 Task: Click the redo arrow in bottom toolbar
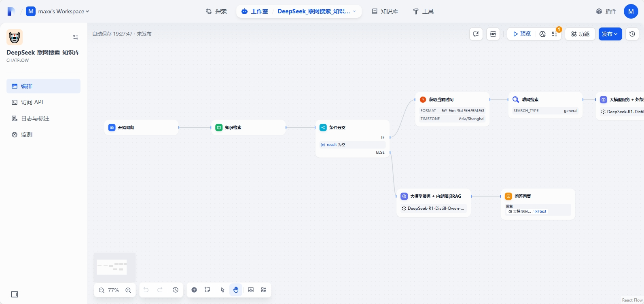[x=160, y=290]
